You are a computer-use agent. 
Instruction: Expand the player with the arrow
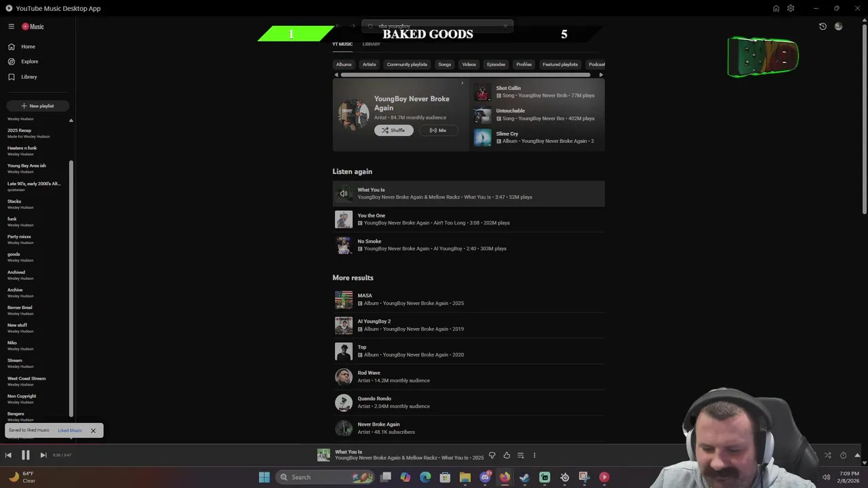[x=857, y=455]
